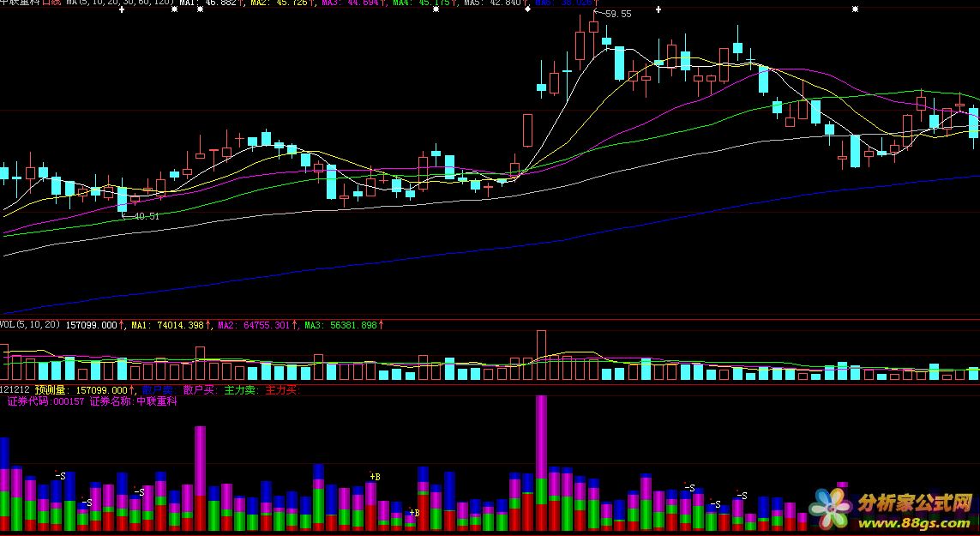Viewport: 980px width, 536px height.
Task: Click the 157099.000 value next to VOL(5,10,20)
Action: pyautogui.click(x=92, y=325)
